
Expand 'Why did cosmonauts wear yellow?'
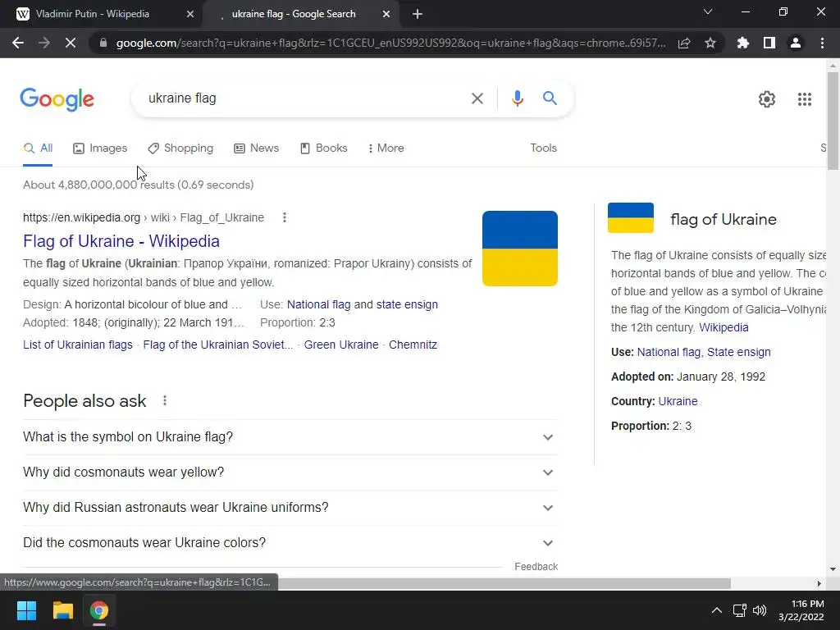point(290,472)
